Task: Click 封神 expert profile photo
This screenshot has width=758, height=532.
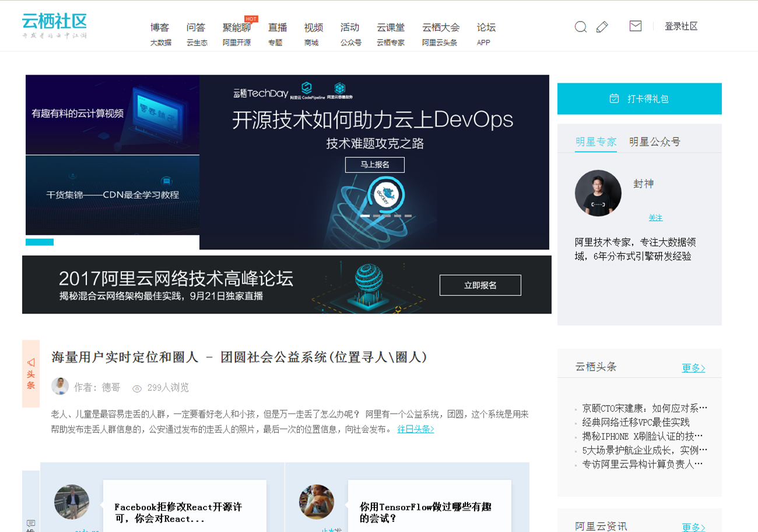Action: tap(598, 193)
